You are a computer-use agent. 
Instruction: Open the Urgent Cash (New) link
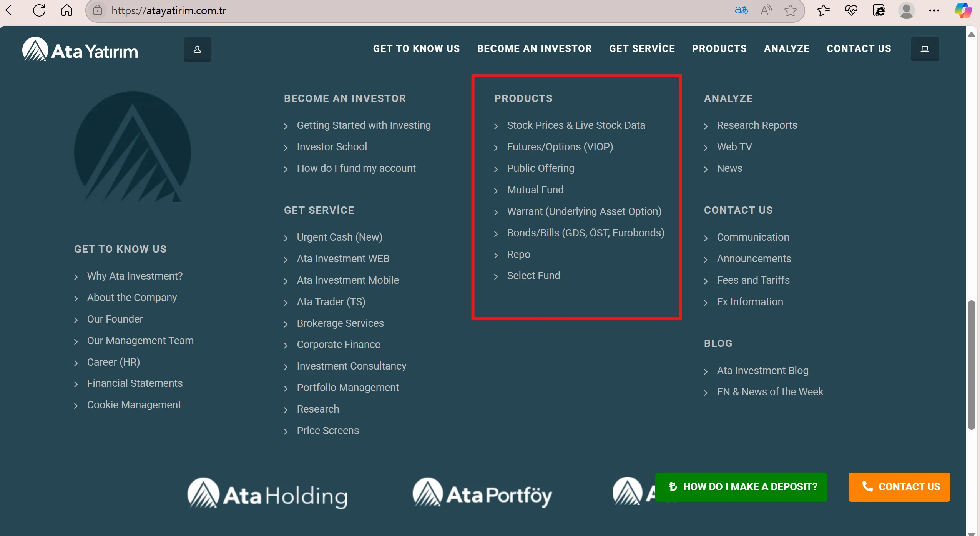coord(339,237)
